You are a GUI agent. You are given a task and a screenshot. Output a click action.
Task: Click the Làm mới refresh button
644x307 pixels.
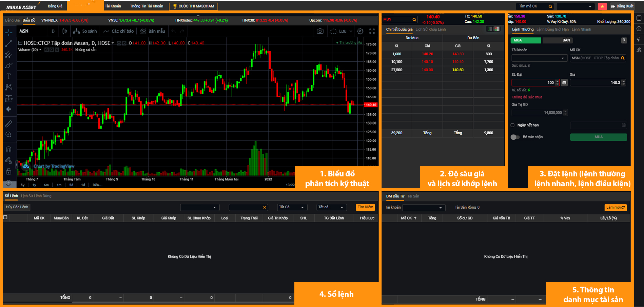[x=615, y=207]
